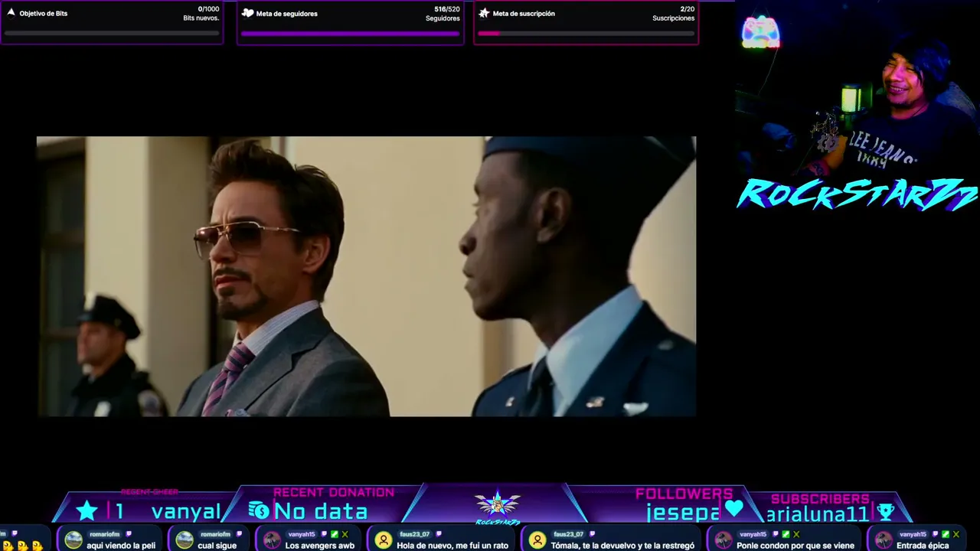Click username "romariofm" above "cual sigue"

point(215,534)
